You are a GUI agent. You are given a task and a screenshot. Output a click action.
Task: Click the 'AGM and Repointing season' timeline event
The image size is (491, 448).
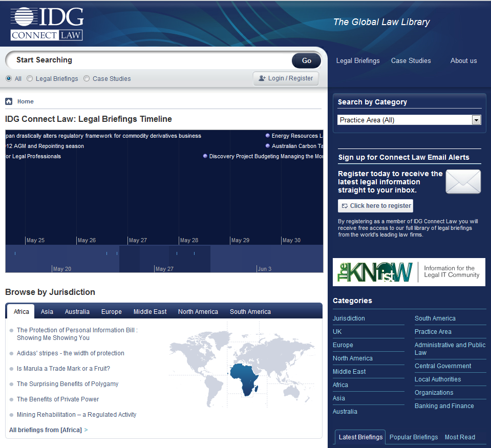[45, 146]
